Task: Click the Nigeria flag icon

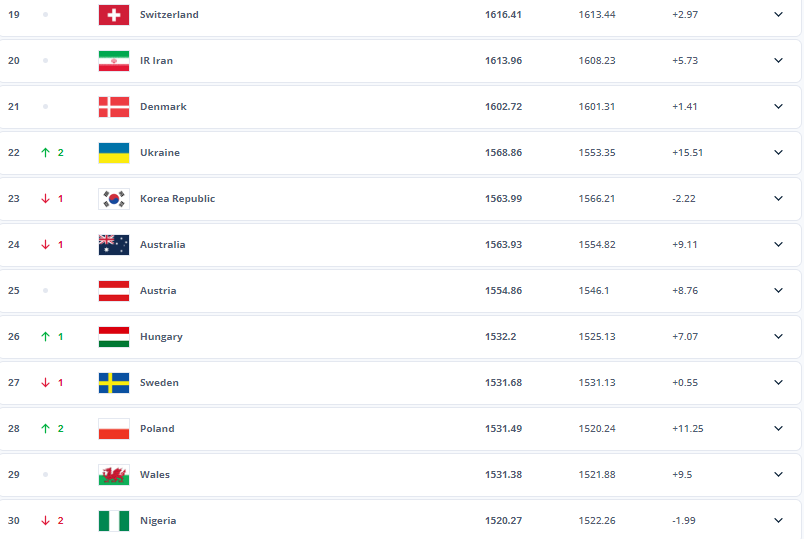Action: [x=114, y=521]
